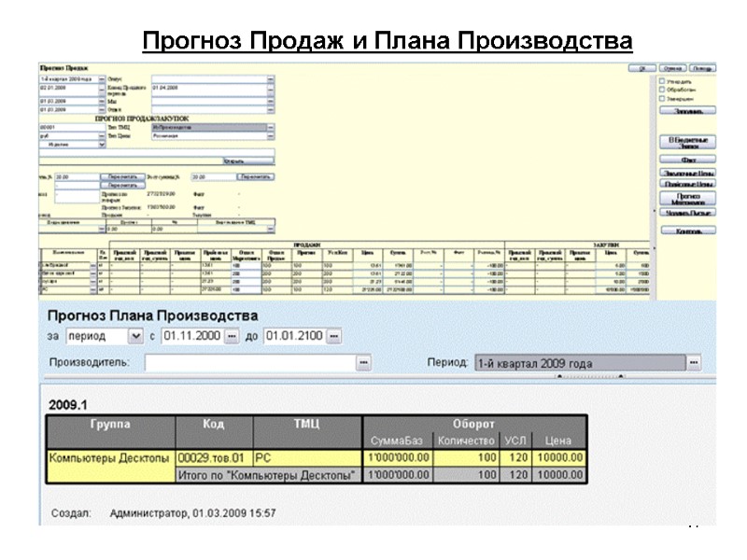Click ellipsis button of Производитель field

[363, 363]
